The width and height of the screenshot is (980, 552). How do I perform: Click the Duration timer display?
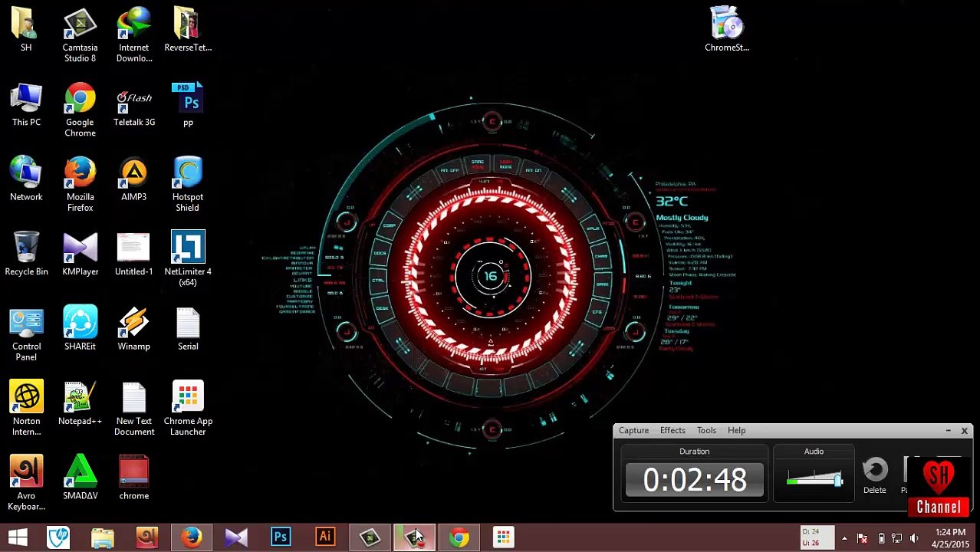click(x=695, y=480)
